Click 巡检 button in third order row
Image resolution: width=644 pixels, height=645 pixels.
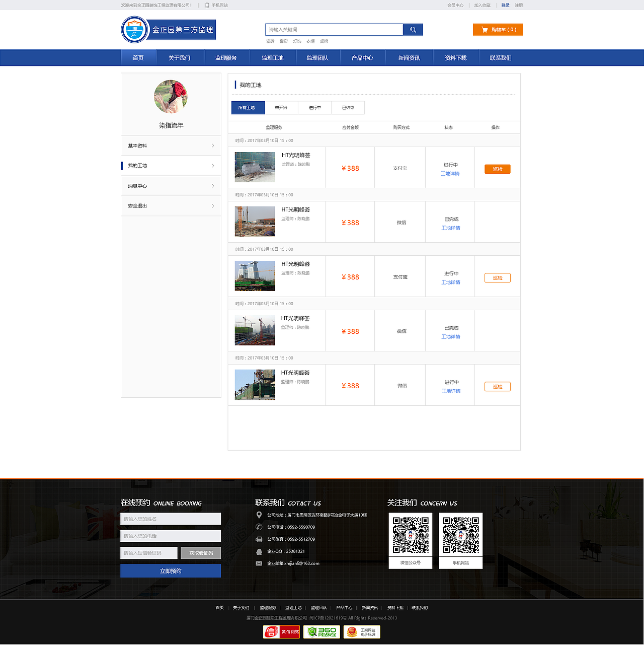(498, 278)
